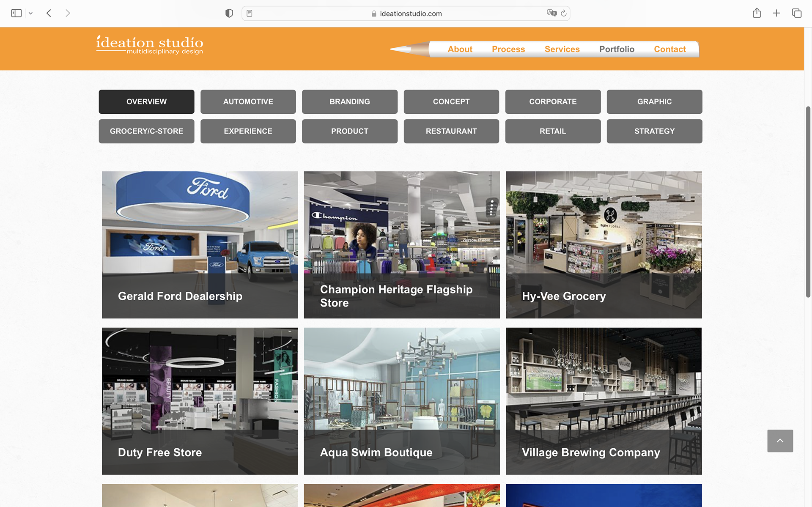The image size is (812, 507).
Task: Open Champion Heritage Flagship Store thumbnail
Action: tap(402, 245)
